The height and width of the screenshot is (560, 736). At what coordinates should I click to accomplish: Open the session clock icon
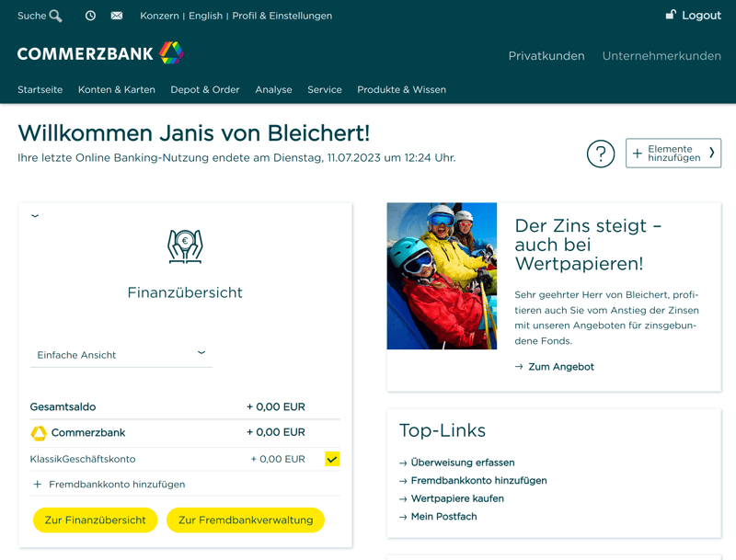[x=90, y=16]
